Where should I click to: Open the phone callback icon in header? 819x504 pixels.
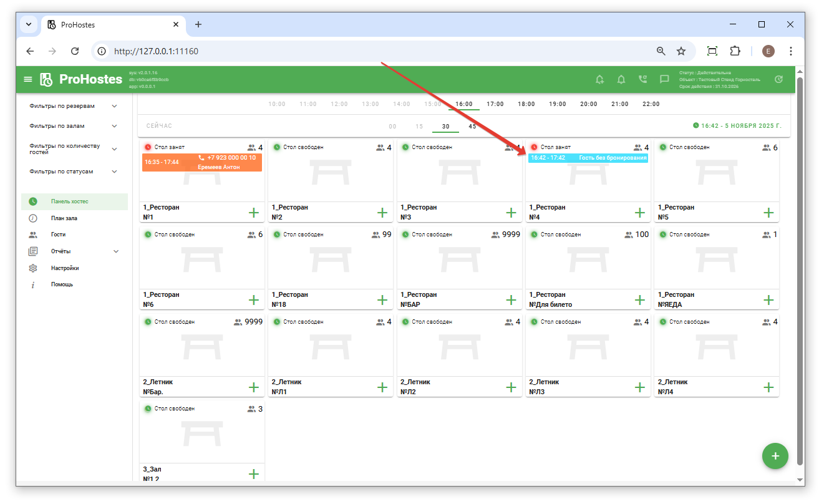642,80
